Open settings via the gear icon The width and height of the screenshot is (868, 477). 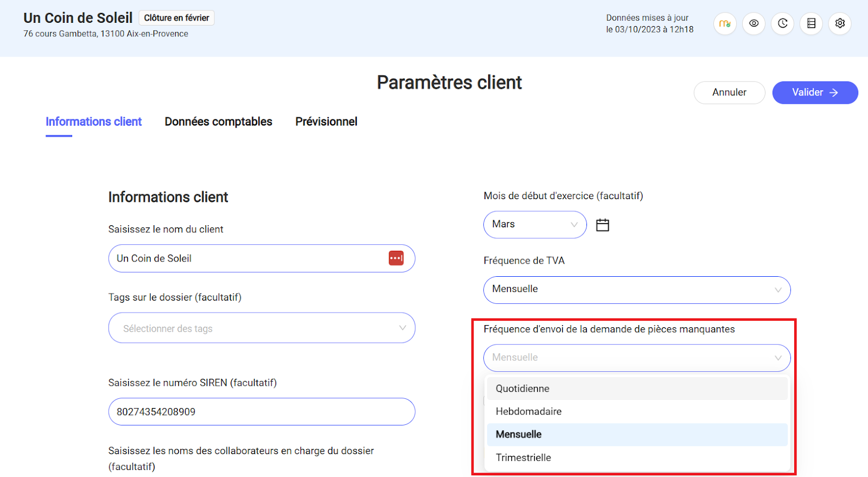(x=840, y=23)
